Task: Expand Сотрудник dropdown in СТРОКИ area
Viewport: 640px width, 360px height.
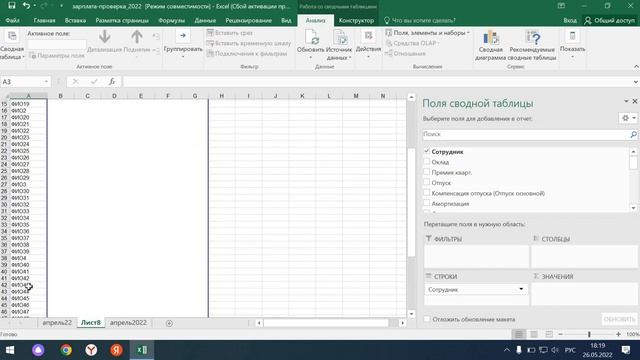Action: click(521, 289)
